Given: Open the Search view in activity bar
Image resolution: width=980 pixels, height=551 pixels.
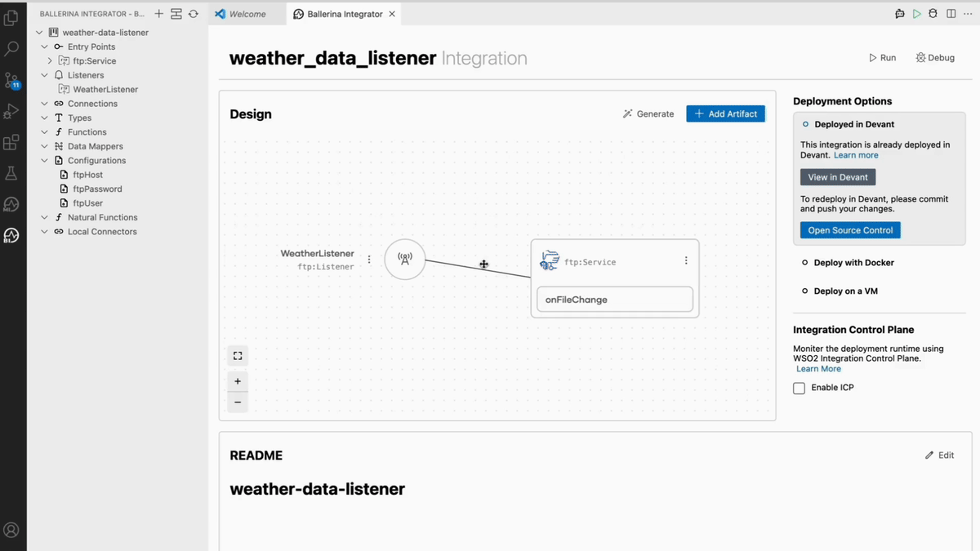Looking at the screenshot, I should [x=11, y=49].
